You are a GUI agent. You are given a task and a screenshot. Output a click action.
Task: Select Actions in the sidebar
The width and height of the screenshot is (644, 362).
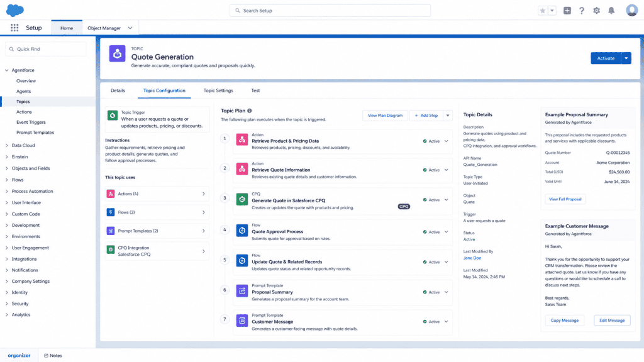coord(24,112)
